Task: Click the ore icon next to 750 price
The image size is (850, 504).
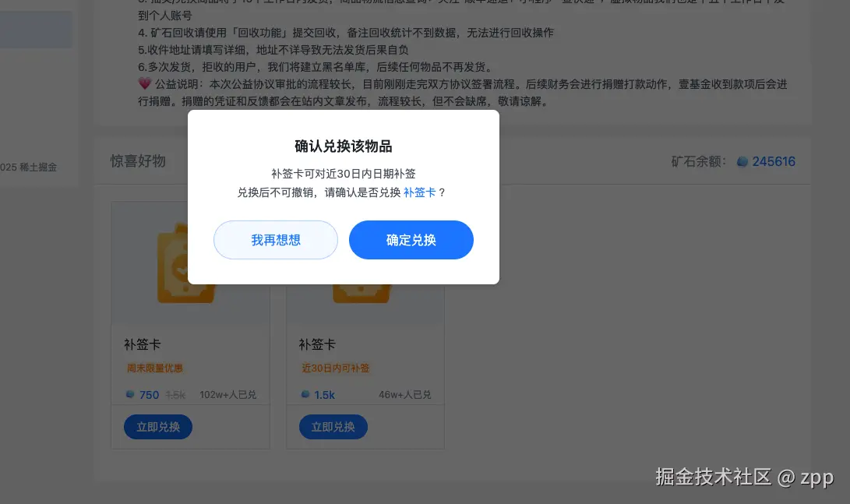Action: pos(130,394)
